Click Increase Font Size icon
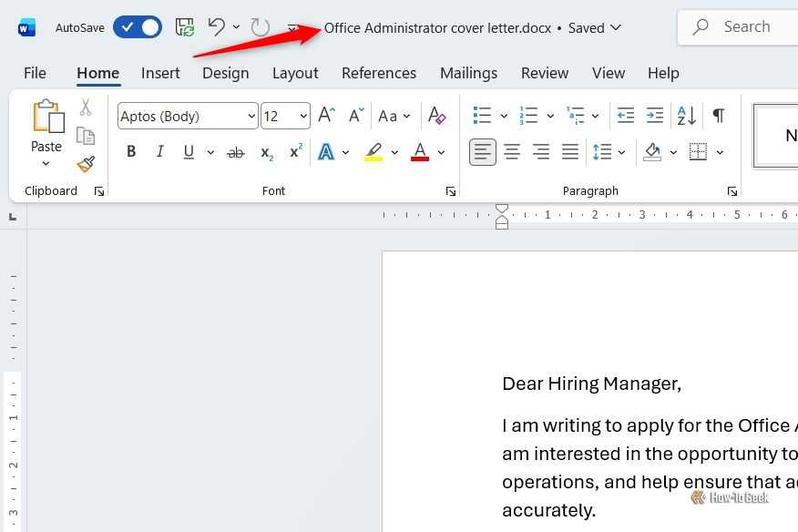 pyautogui.click(x=327, y=115)
